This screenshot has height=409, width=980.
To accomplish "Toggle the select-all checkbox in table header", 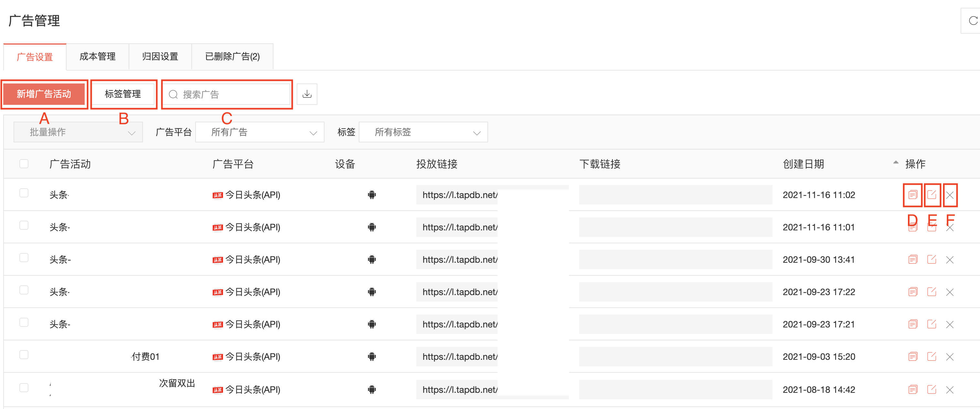I will [x=24, y=164].
